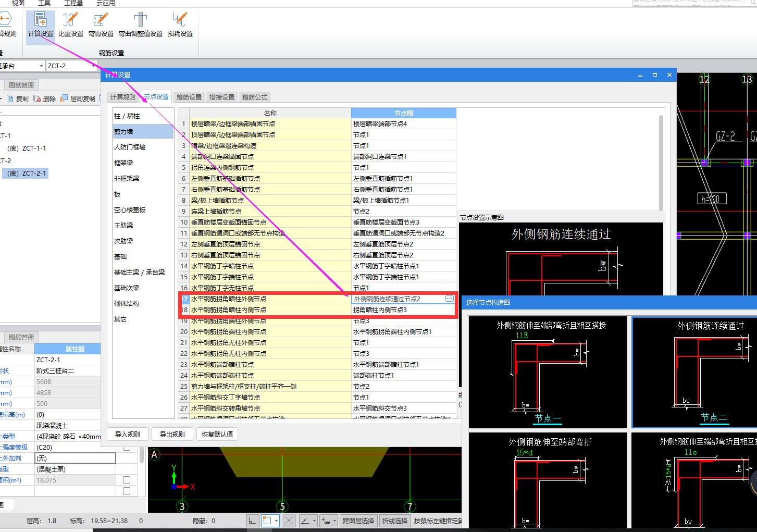Screen dimensions: 757x532
Task: Click the 层间复制 icon
Action: [x=64, y=98]
